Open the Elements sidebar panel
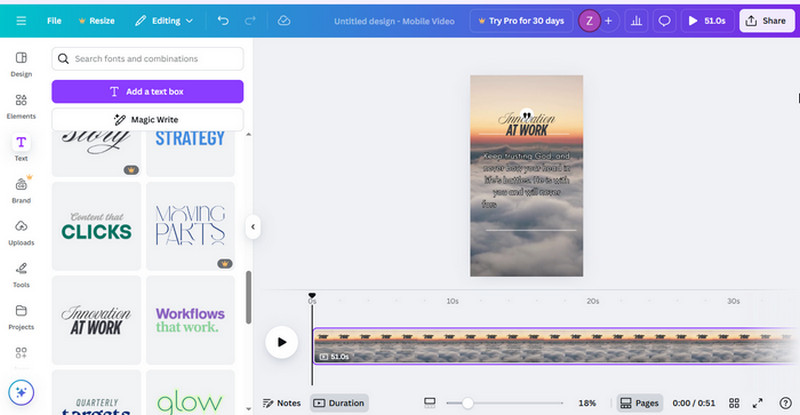This screenshot has width=800, height=415. click(x=21, y=105)
